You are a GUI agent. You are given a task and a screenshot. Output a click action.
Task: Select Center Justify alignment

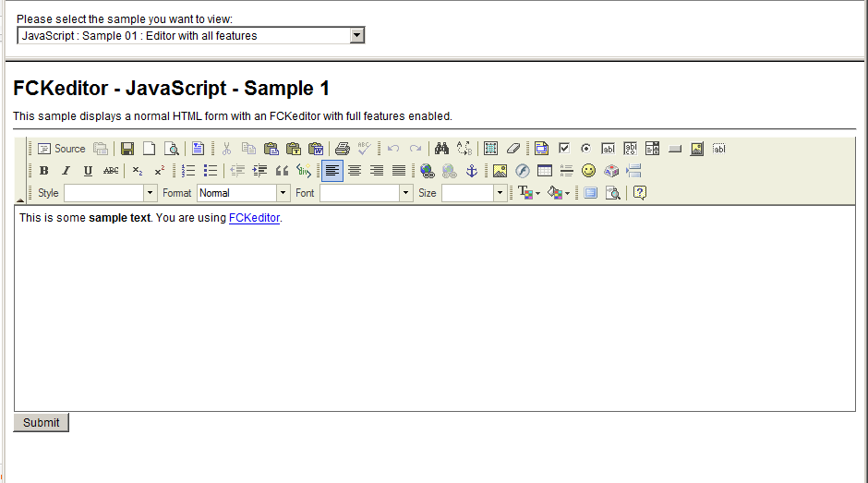pos(355,171)
